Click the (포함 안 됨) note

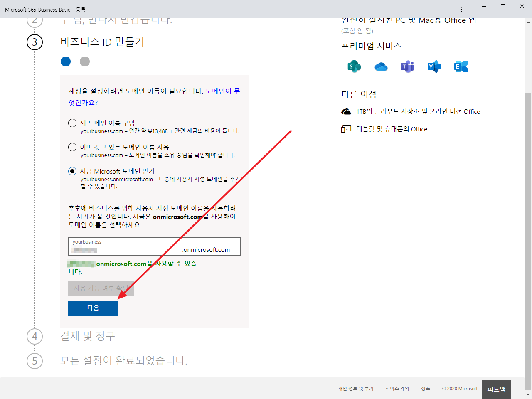357,31
